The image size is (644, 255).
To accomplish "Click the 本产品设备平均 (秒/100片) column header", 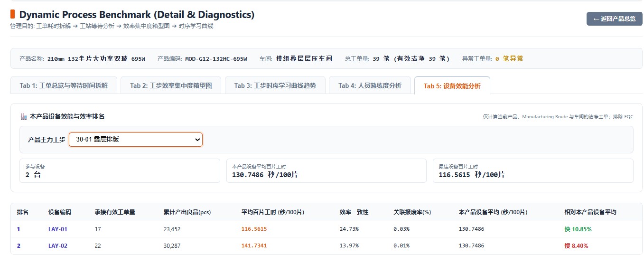I will pos(493,212).
